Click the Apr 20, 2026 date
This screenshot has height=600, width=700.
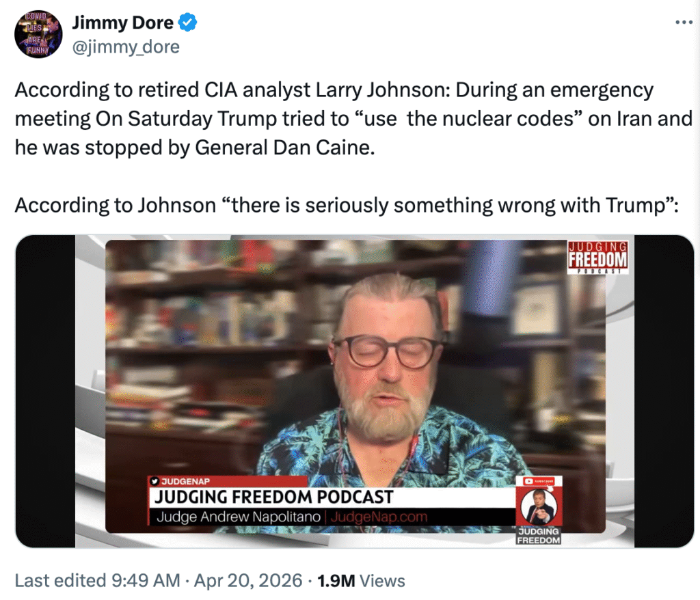pos(248,581)
